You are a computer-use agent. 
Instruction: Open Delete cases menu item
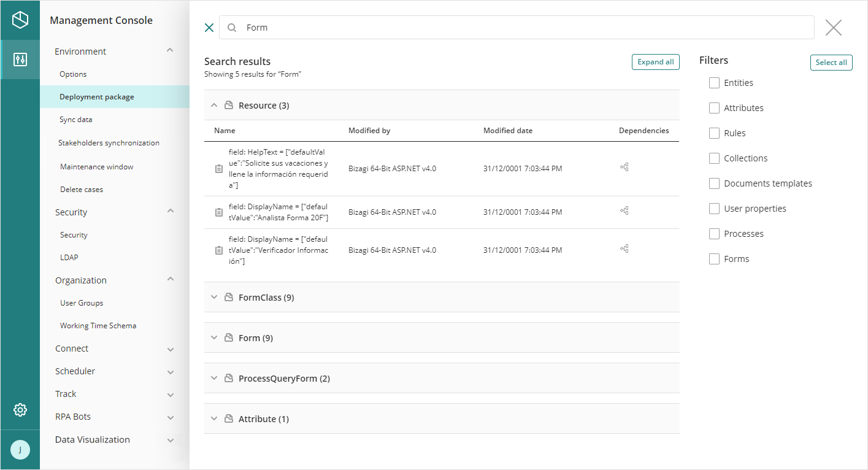click(82, 190)
